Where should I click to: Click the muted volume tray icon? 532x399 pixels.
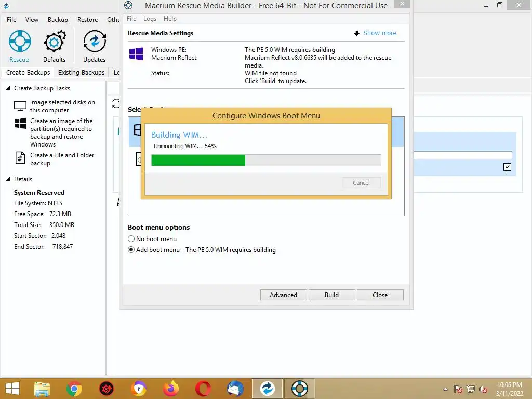pyautogui.click(x=483, y=389)
